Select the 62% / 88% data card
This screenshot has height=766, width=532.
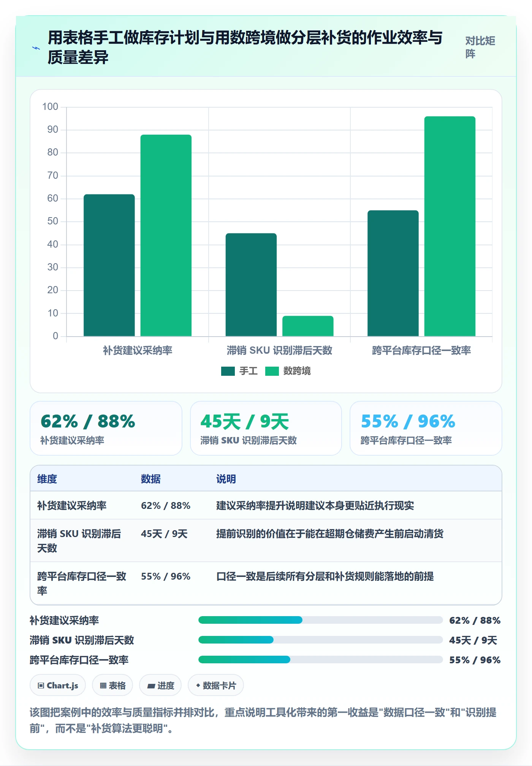(x=106, y=428)
